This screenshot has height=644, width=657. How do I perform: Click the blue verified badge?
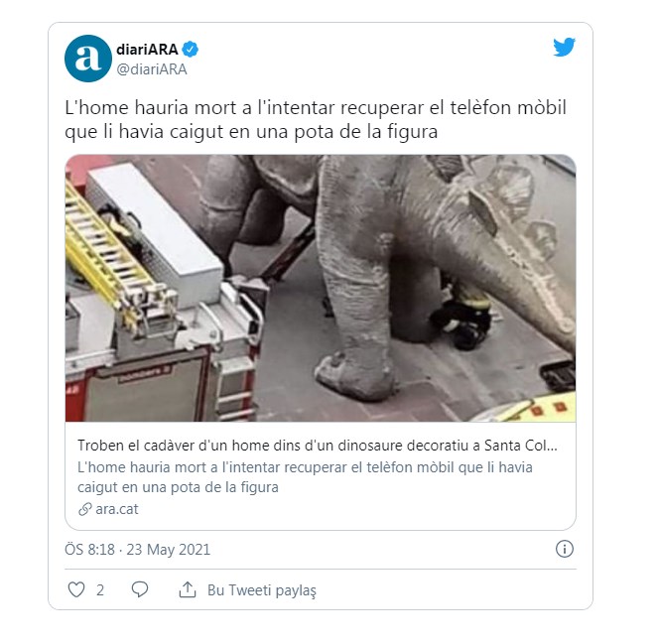click(191, 50)
